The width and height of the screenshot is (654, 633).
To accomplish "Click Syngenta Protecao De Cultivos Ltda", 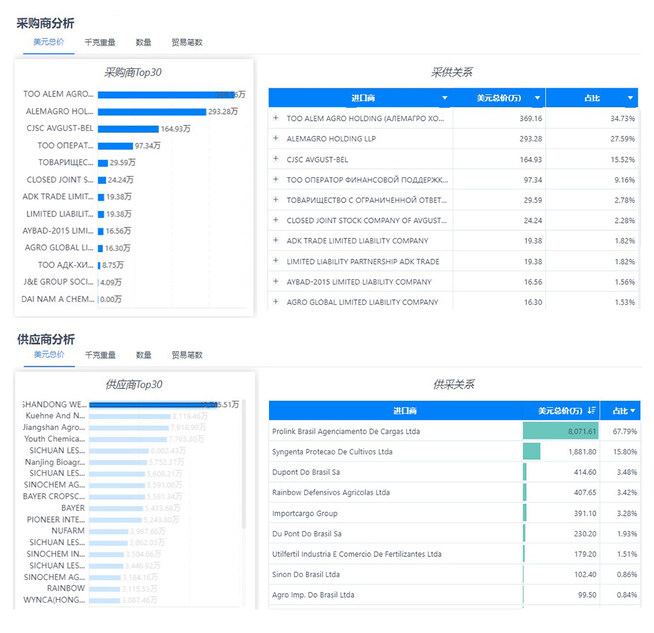I will pos(332,452).
